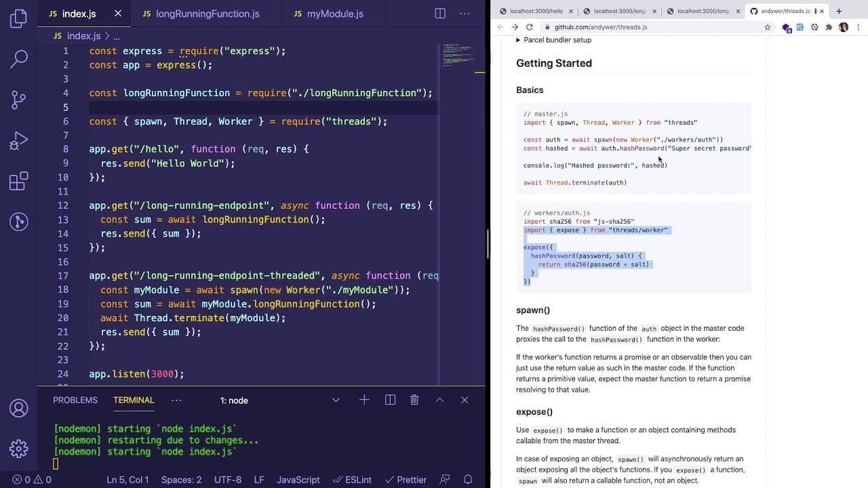Screen dimensions: 868x488
Task: Open the Chrome three-dot menu
Action: (858, 27)
